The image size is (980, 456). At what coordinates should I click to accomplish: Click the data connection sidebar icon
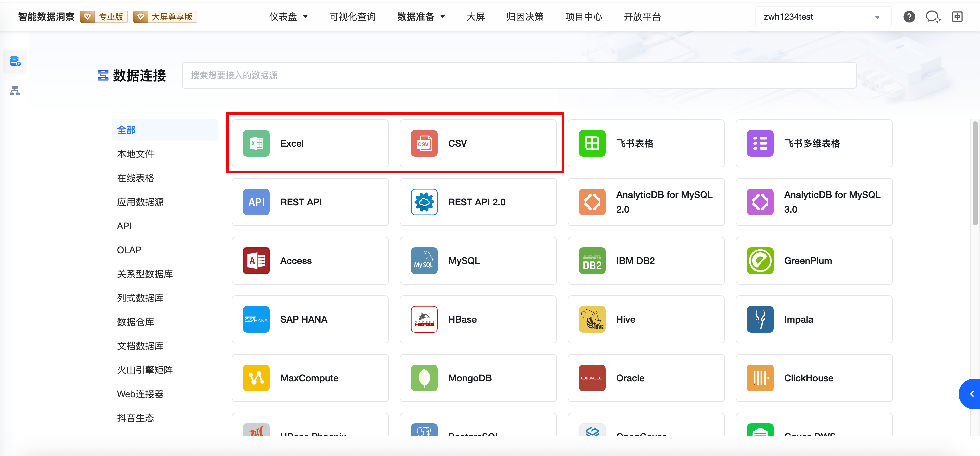14,61
